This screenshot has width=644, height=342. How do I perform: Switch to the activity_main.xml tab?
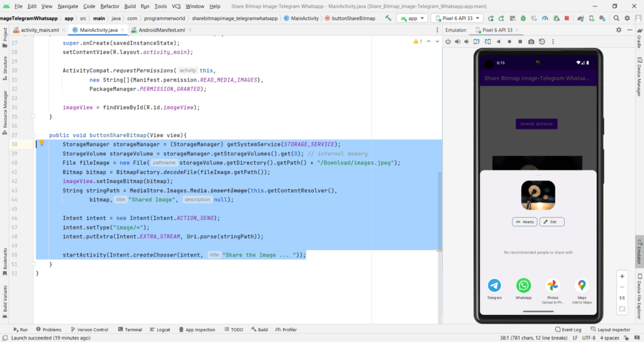tap(40, 30)
